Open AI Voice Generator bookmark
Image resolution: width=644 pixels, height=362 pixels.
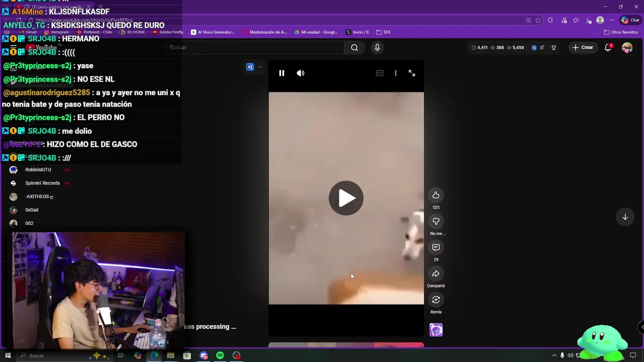coord(213,32)
